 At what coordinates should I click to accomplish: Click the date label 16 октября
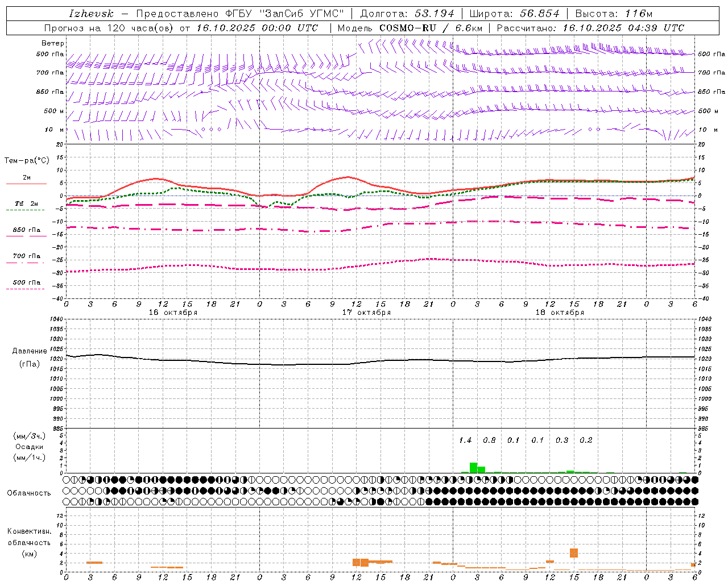pyautogui.click(x=173, y=313)
